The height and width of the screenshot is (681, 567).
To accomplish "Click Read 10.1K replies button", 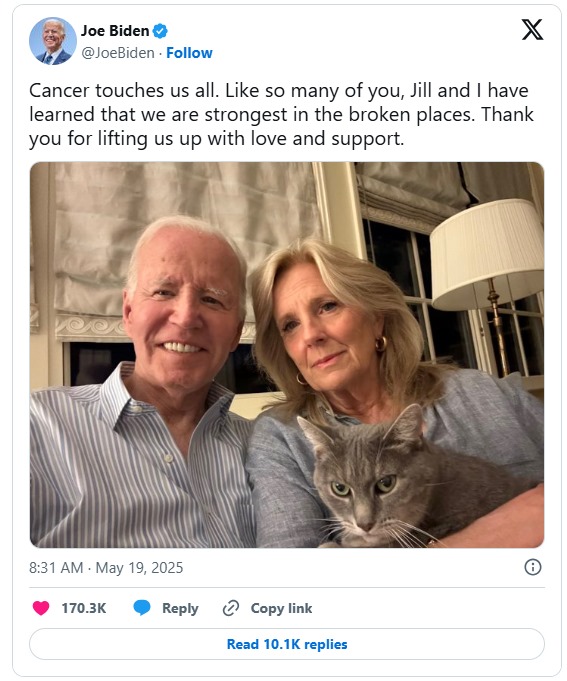I will (x=287, y=644).
